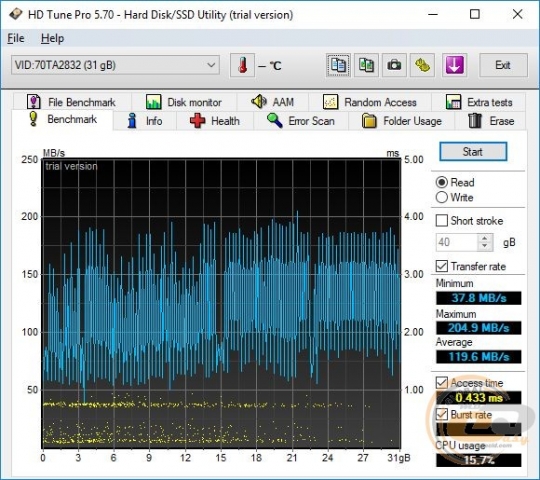Uncheck the Transfer rate checkbox
The width and height of the screenshot is (540, 480).
[442, 266]
